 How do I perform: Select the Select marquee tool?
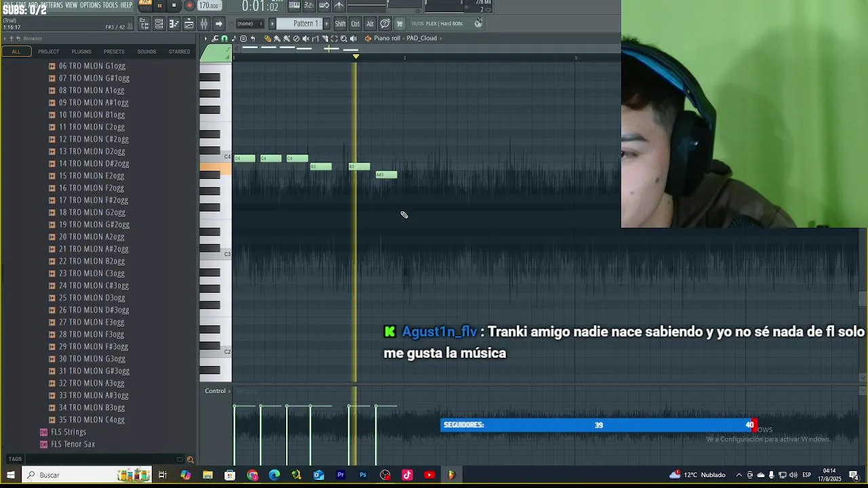tap(334, 39)
